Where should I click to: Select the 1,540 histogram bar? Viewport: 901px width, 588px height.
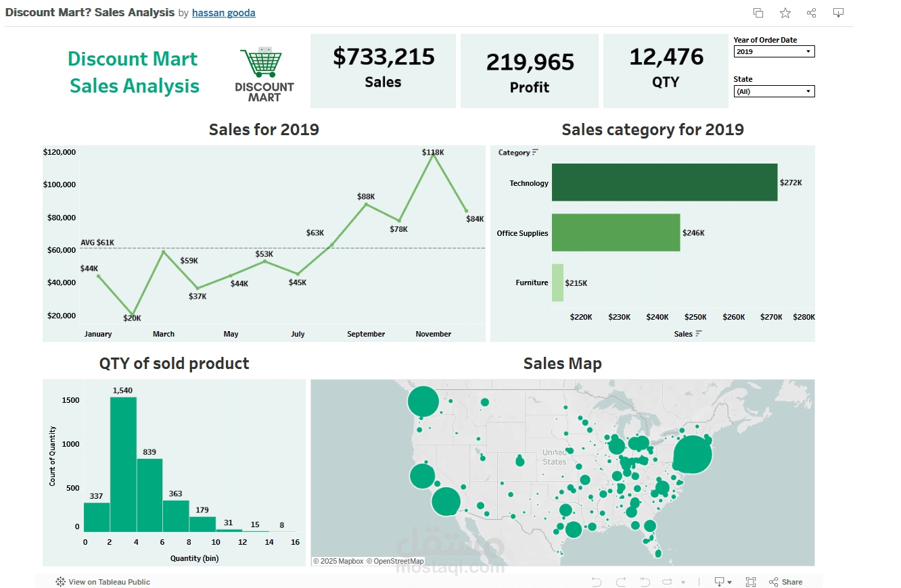[x=123, y=464]
